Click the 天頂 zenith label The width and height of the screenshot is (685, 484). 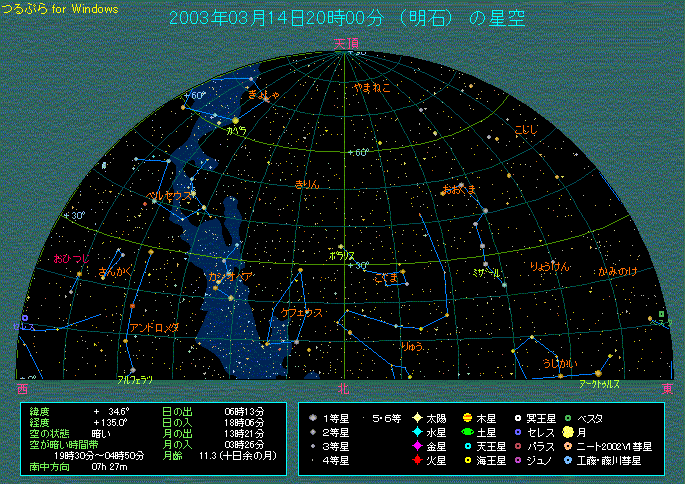click(x=344, y=43)
